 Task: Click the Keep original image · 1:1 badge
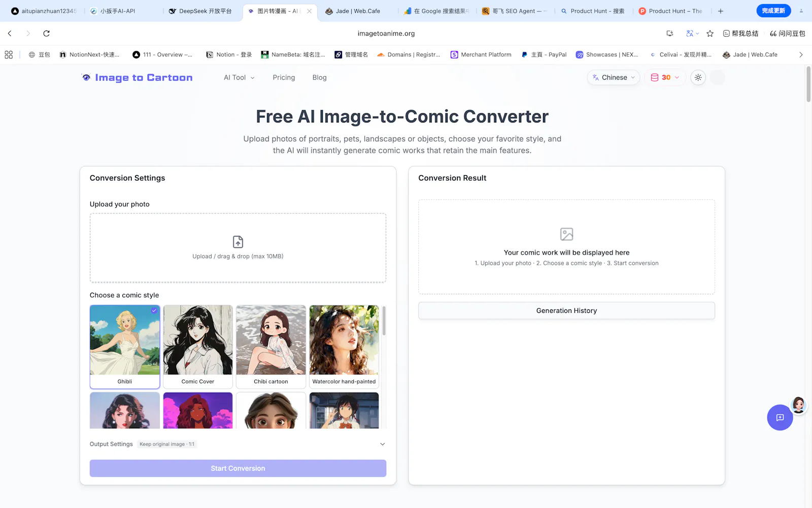[x=167, y=444]
